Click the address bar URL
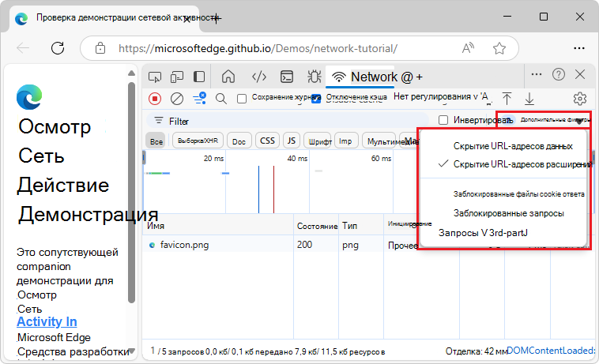 click(258, 48)
